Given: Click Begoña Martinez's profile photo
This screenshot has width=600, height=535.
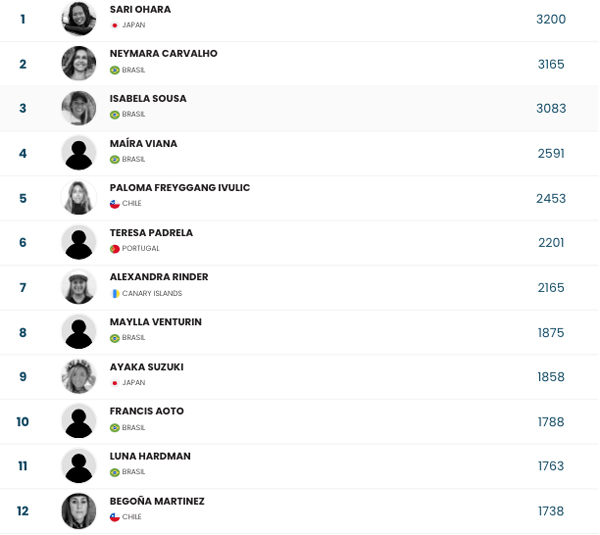Looking at the screenshot, I should (x=79, y=511).
